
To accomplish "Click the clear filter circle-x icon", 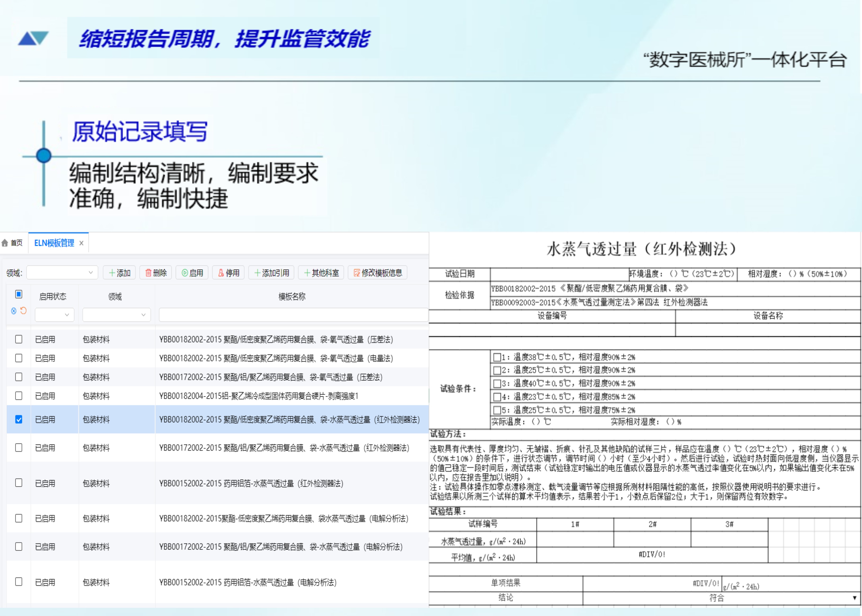I will (14, 311).
